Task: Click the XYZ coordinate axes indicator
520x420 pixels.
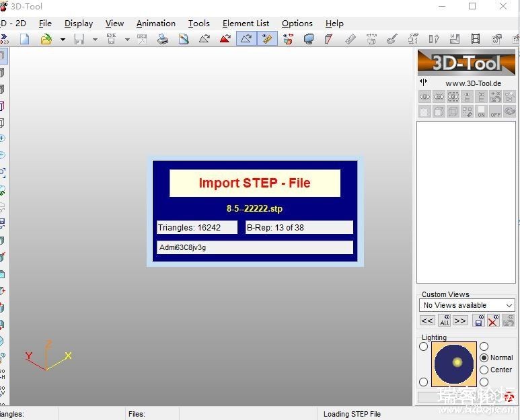Action: tap(48, 355)
